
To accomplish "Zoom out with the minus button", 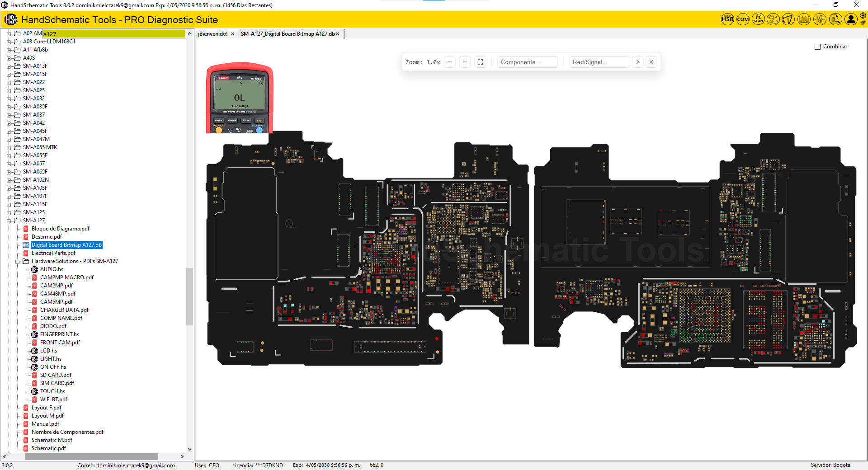I will pos(449,62).
